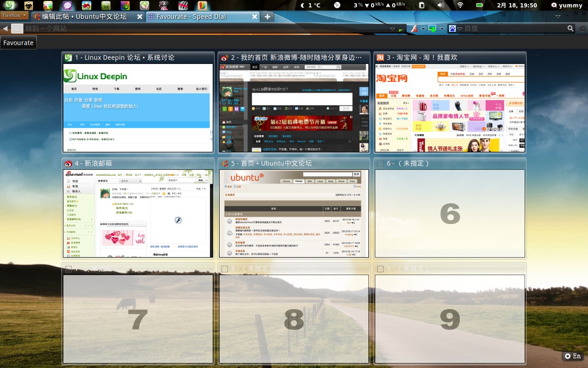588x368 pixels.
Task: Open the Wi-Fi network indicator
Action: 460,6
